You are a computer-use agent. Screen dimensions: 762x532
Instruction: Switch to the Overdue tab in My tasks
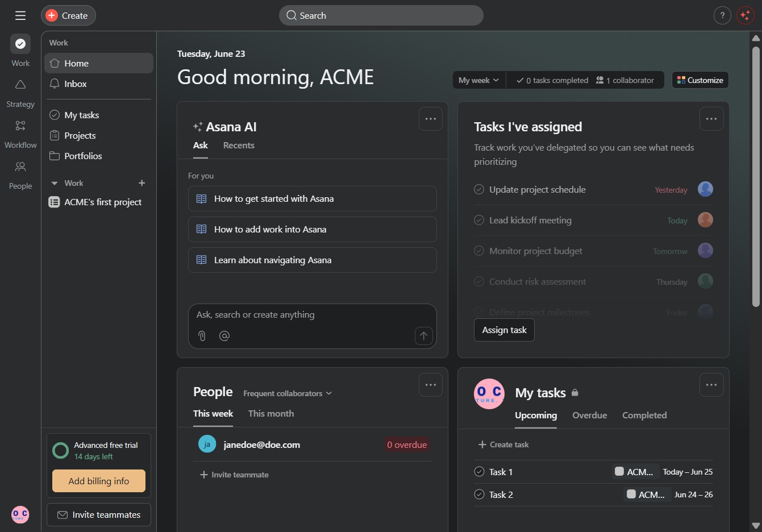(x=590, y=415)
